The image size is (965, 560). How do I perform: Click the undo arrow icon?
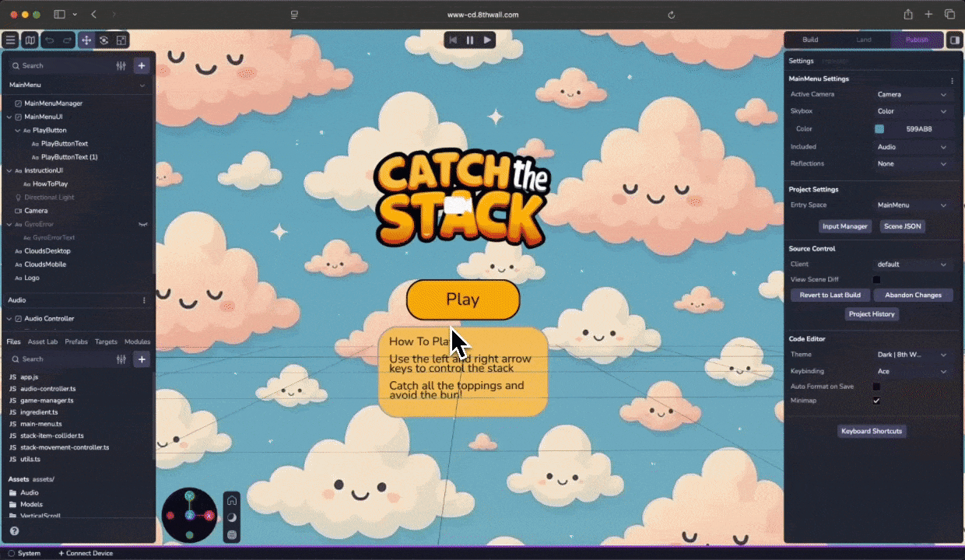[x=50, y=40]
